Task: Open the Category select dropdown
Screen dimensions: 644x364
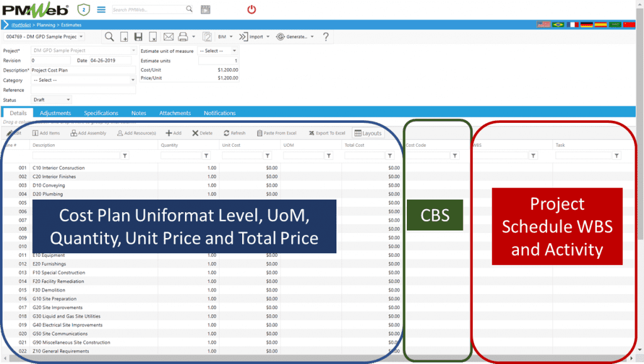Action: 83,80
